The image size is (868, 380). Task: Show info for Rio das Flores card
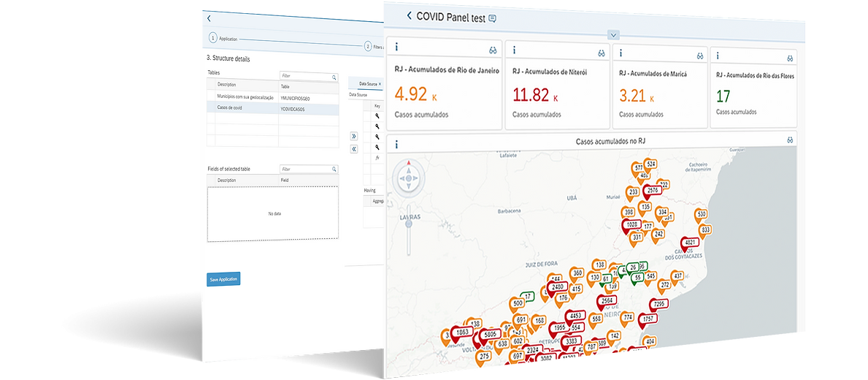pyautogui.click(x=718, y=56)
